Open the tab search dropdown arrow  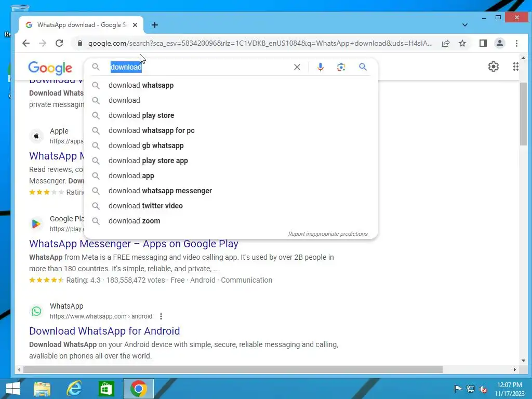(x=465, y=25)
